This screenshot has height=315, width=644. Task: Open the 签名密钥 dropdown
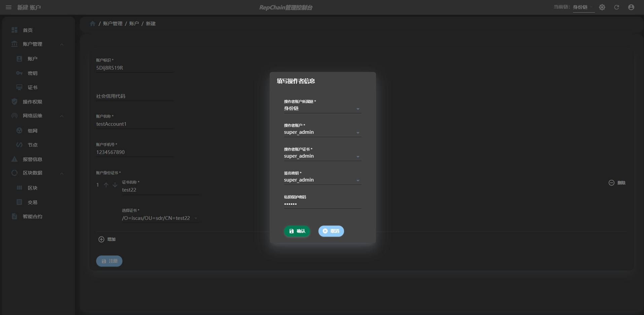(x=323, y=180)
